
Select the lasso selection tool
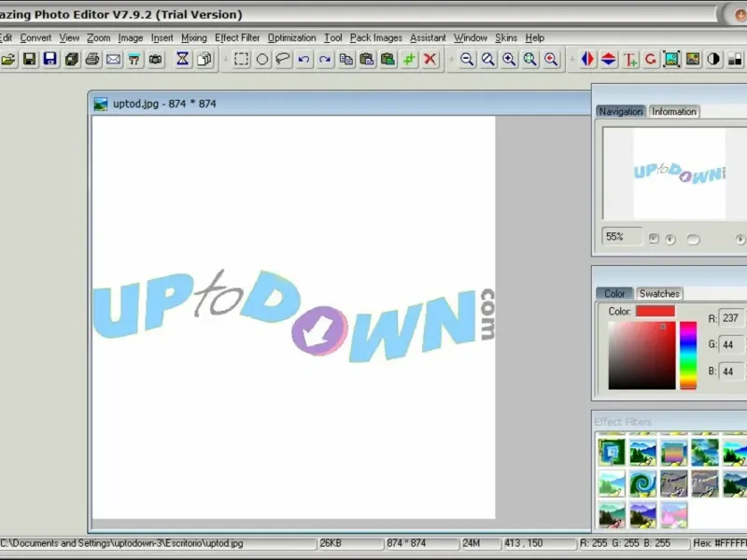tap(283, 60)
